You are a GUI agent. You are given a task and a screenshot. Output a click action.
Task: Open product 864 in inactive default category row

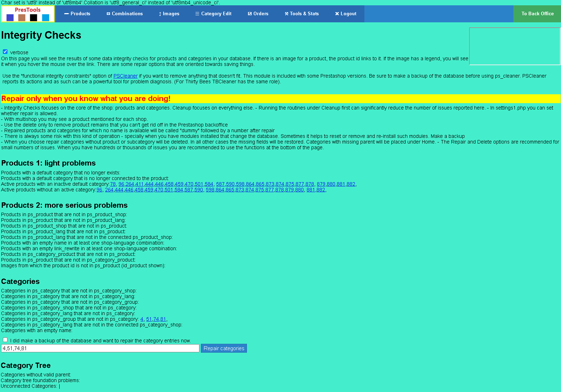coord(250,184)
